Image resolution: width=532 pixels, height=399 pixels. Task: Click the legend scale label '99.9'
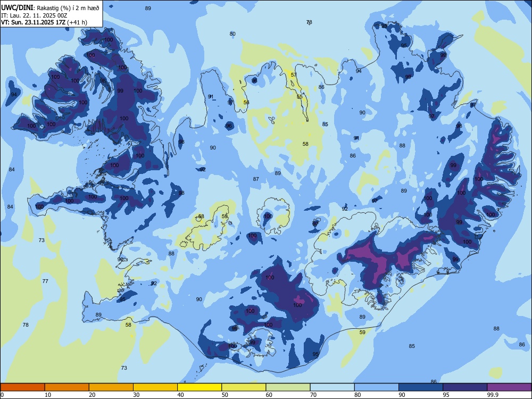[493, 395]
